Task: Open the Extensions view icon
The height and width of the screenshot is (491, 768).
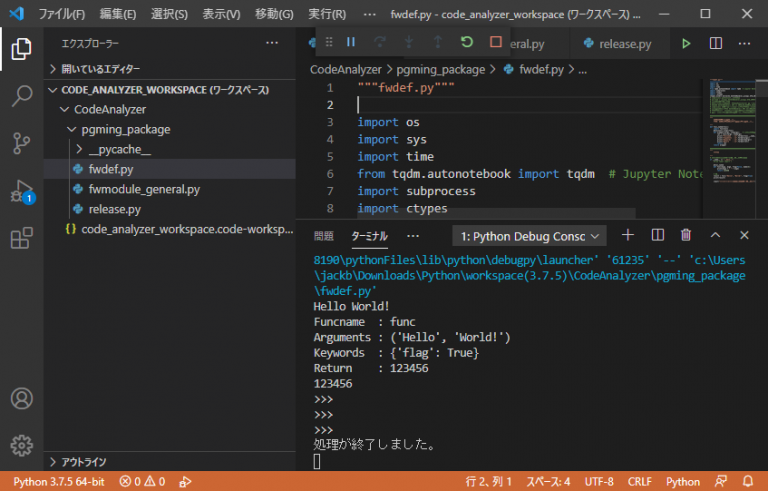Action: click(x=21, y=238)
